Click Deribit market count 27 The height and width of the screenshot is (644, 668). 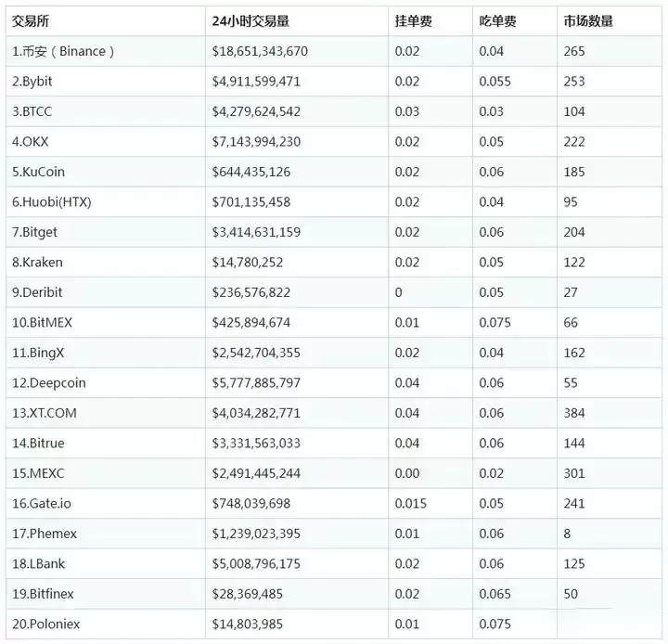pos(571,292)
